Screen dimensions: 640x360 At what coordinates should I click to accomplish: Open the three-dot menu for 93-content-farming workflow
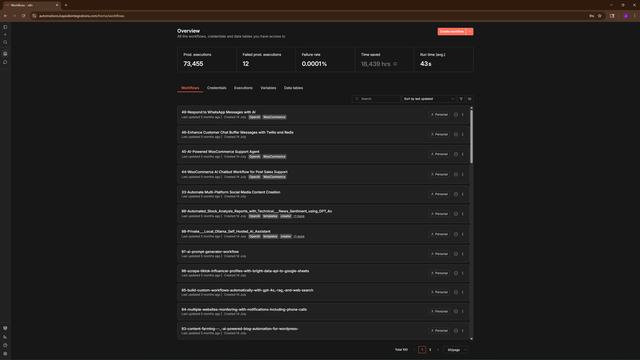point(462,331)
